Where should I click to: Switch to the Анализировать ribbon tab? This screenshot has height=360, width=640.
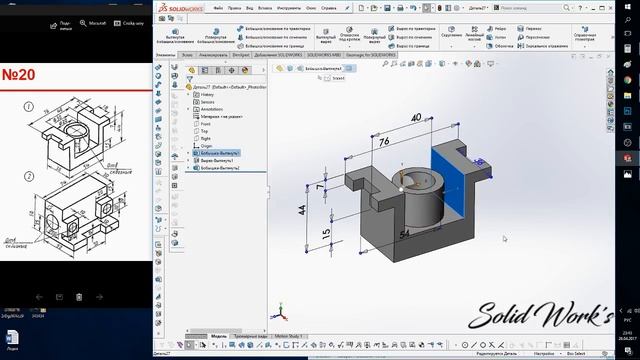point(213,55)
